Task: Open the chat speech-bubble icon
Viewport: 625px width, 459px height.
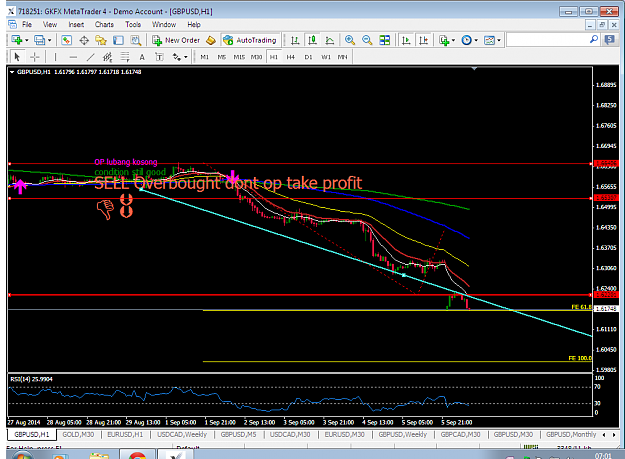Action: (610, 40)
